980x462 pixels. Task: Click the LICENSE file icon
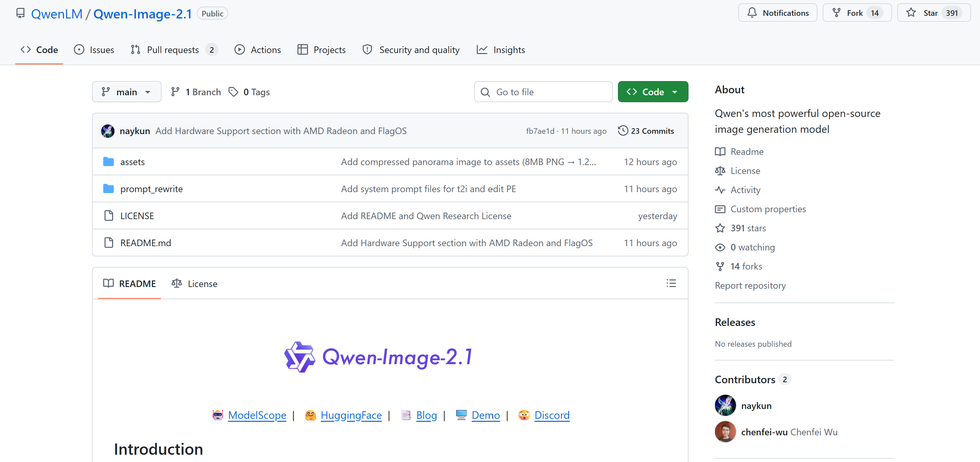(109, 216)
